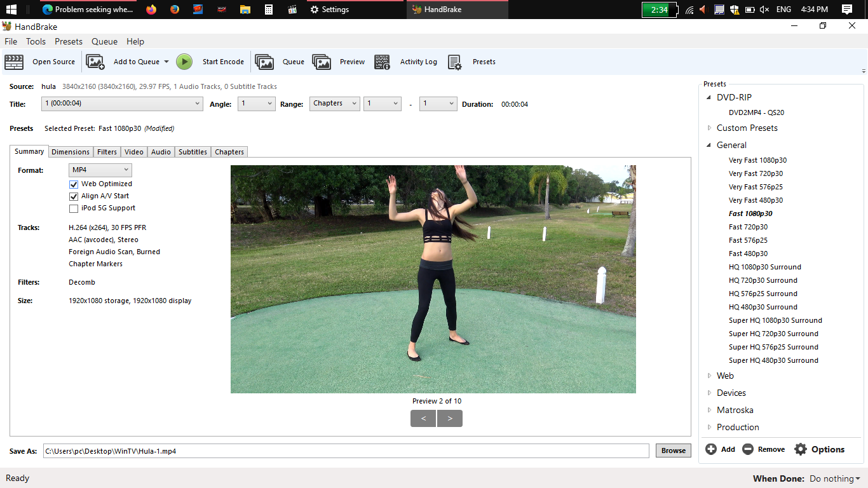Click the green battery time indicator

click(x=660, y=10)
